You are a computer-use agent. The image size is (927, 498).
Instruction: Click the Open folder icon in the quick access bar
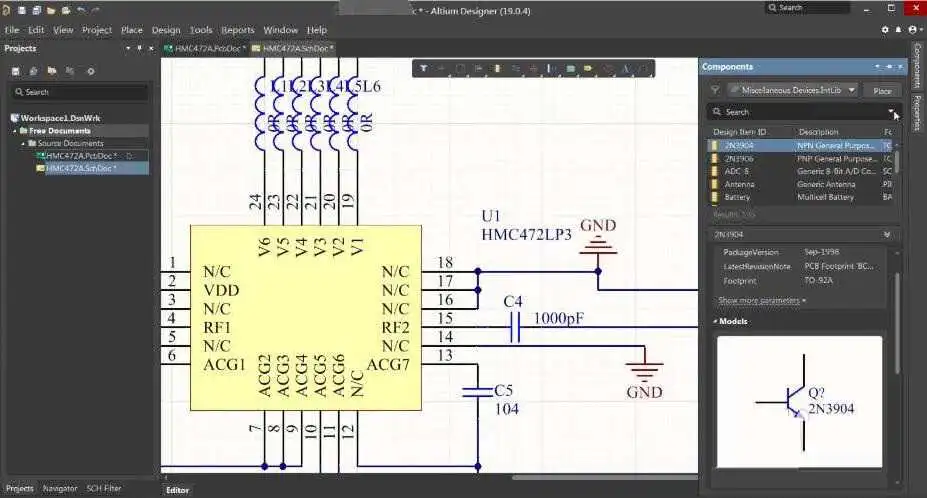[51, 10]
